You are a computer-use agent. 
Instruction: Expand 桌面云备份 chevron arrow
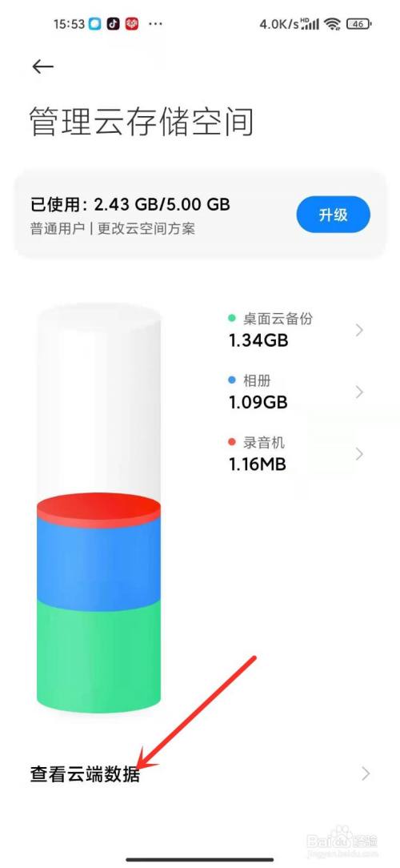(360, 331)
